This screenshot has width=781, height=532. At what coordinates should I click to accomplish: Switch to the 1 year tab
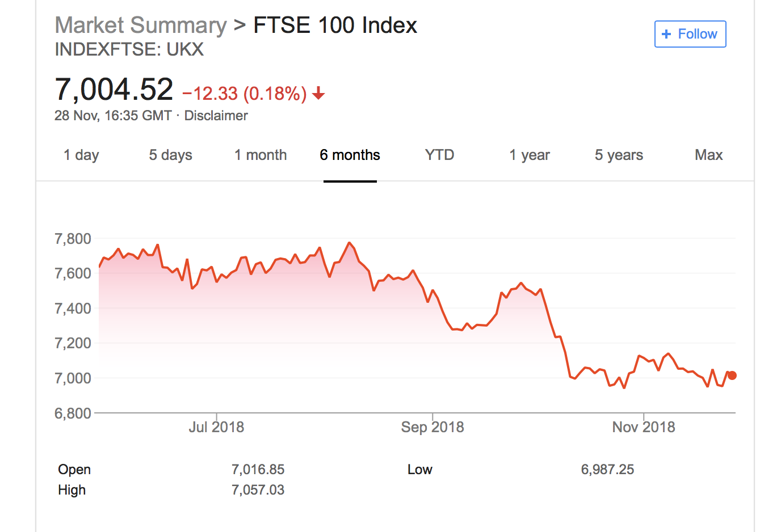[x=530, y=155]
